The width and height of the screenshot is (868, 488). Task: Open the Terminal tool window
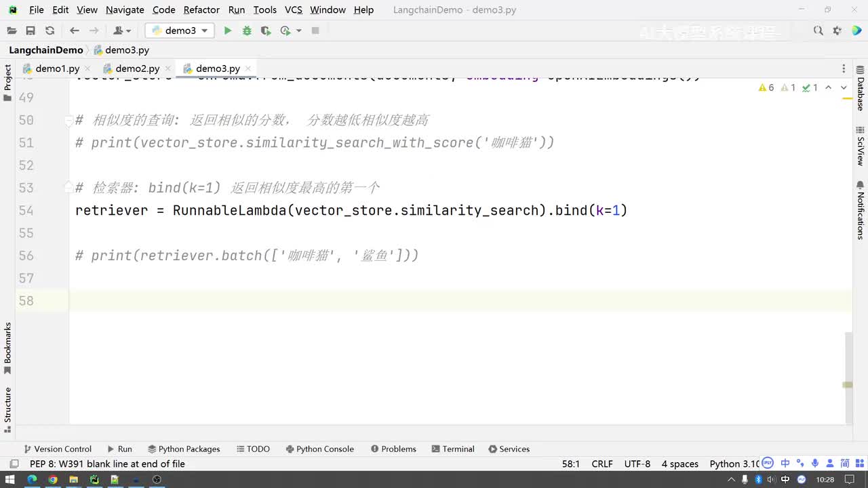pos(453,449)
